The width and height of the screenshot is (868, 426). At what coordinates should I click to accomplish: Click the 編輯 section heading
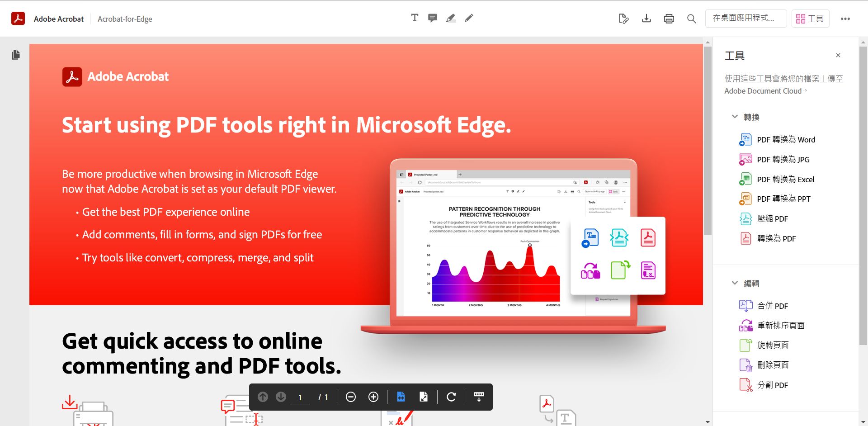[751, 284]
